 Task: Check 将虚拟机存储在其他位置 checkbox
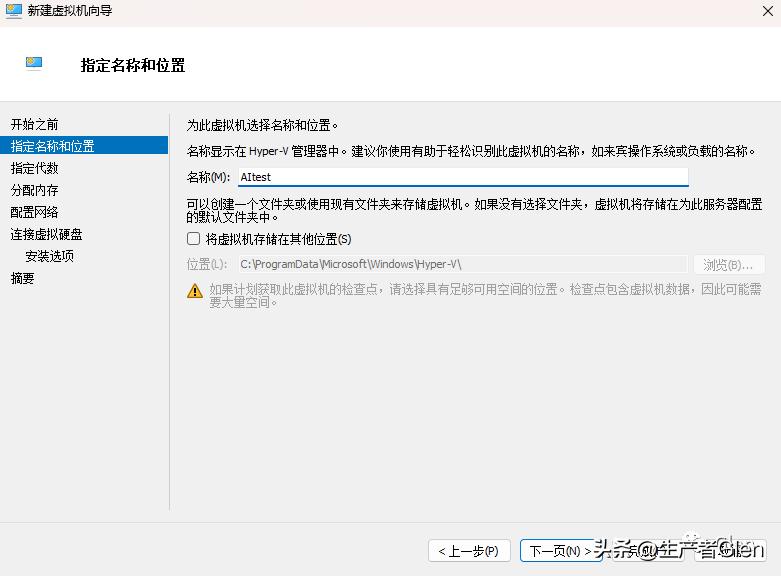[x=193, y=239]
